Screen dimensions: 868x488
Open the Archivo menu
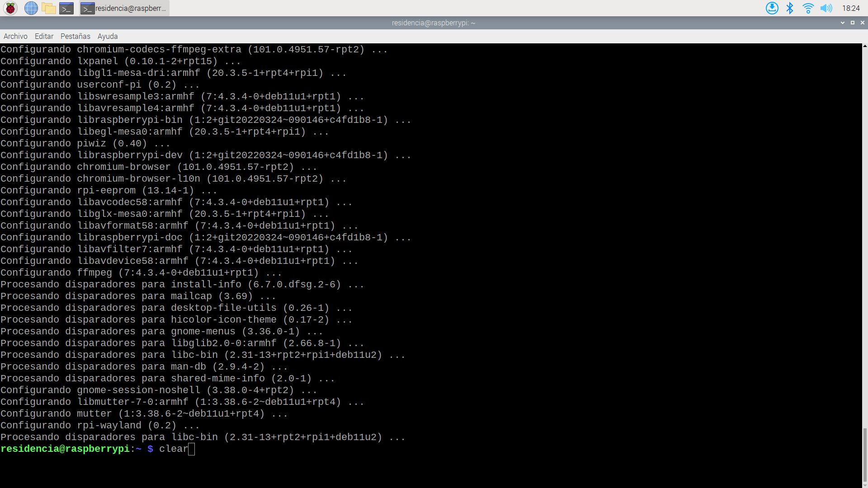(15, 36)
